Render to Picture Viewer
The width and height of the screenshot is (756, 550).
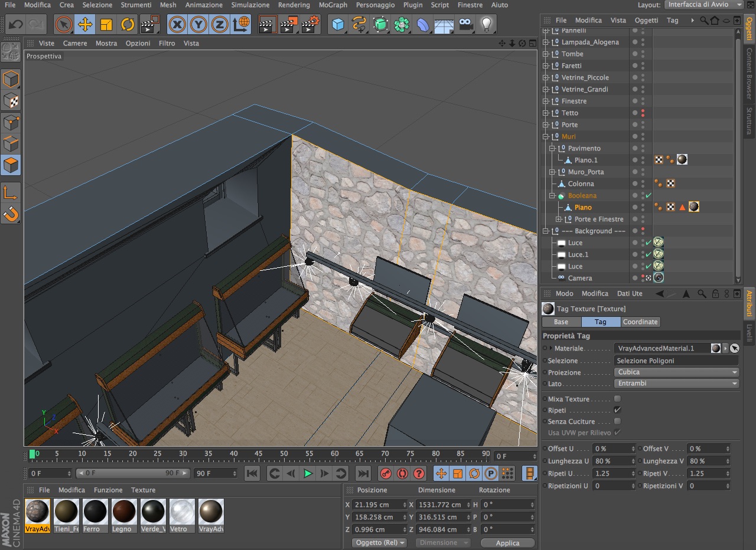(289, 25)
